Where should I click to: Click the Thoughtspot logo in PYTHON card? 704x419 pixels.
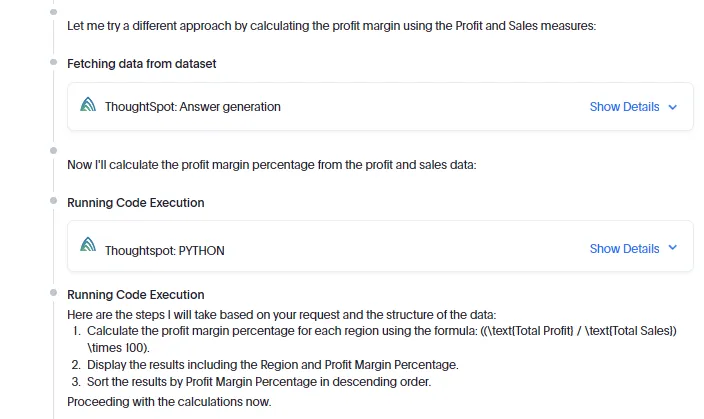[x=89, y=249]
